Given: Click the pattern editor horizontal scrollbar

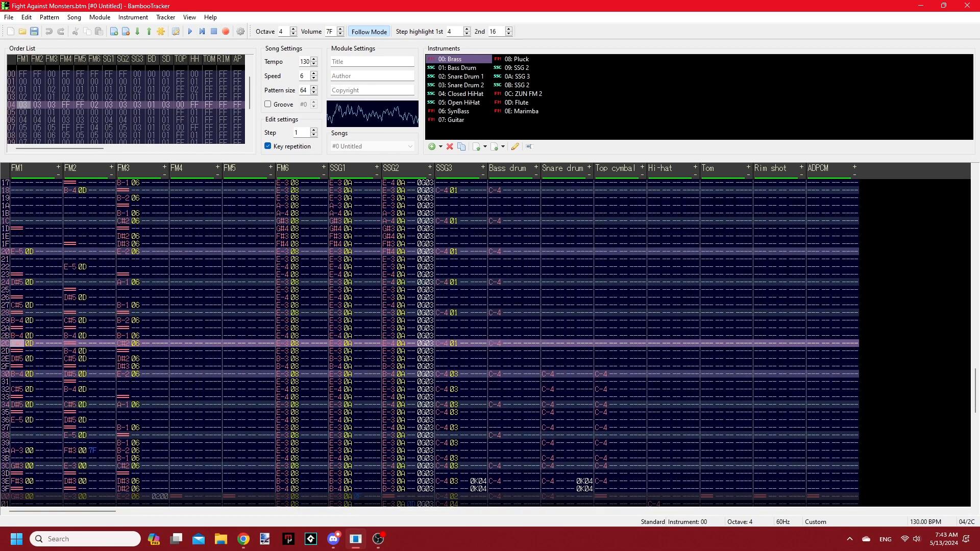Looking at the screenshot, I should coord(62,511).
